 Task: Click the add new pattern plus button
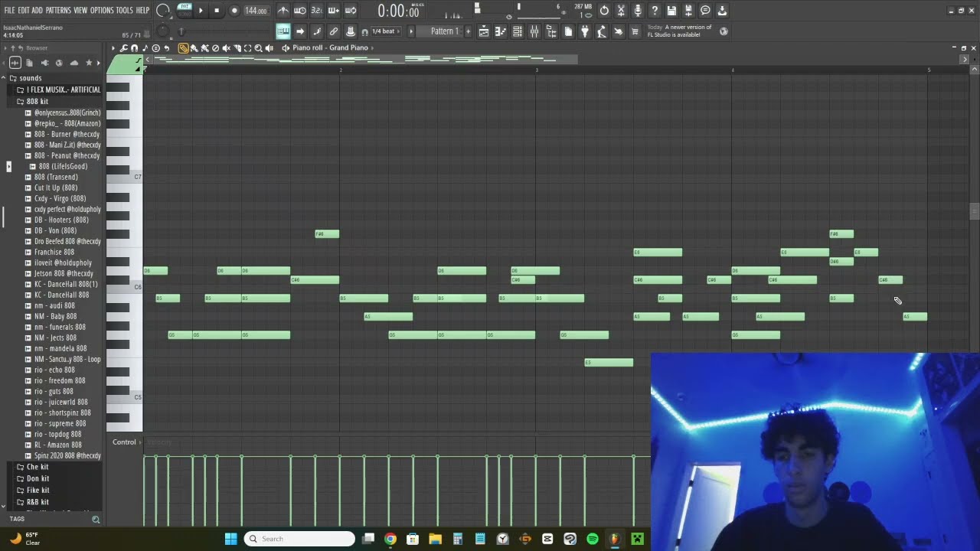(x=468, y=31)
